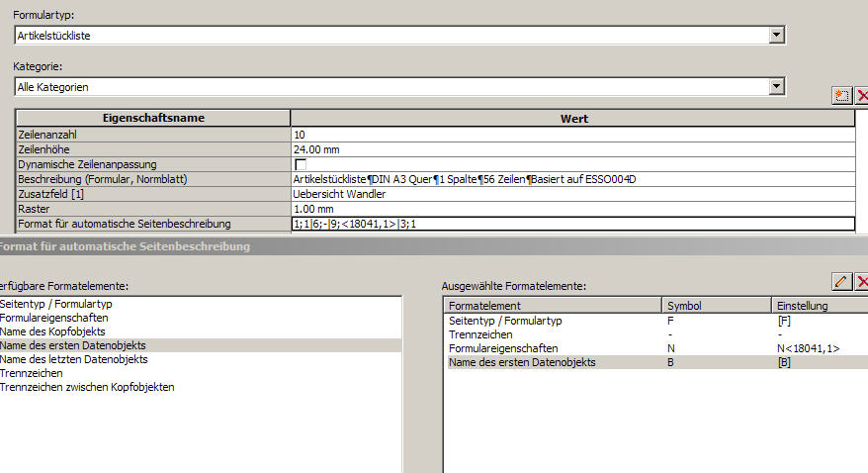Select Name des ersten Datenobjekts in available list
The width and height of the screenshot is (868, 473).
pos(201,345)
